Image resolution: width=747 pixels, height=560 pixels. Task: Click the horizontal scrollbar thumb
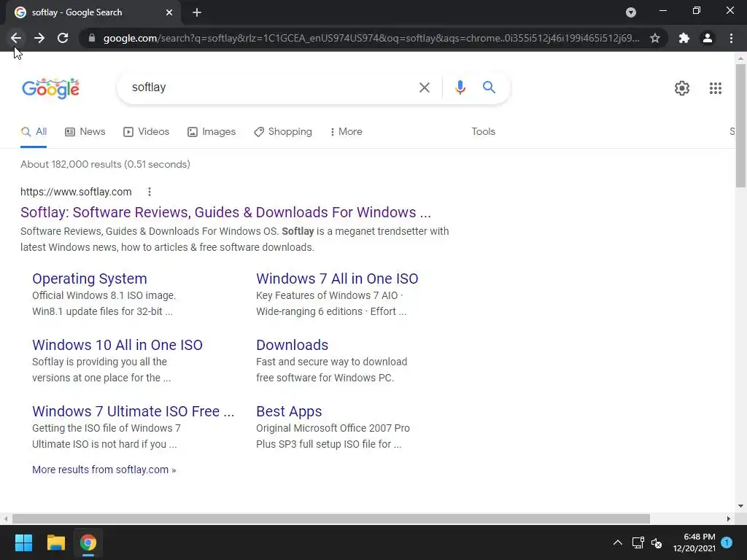331,518
